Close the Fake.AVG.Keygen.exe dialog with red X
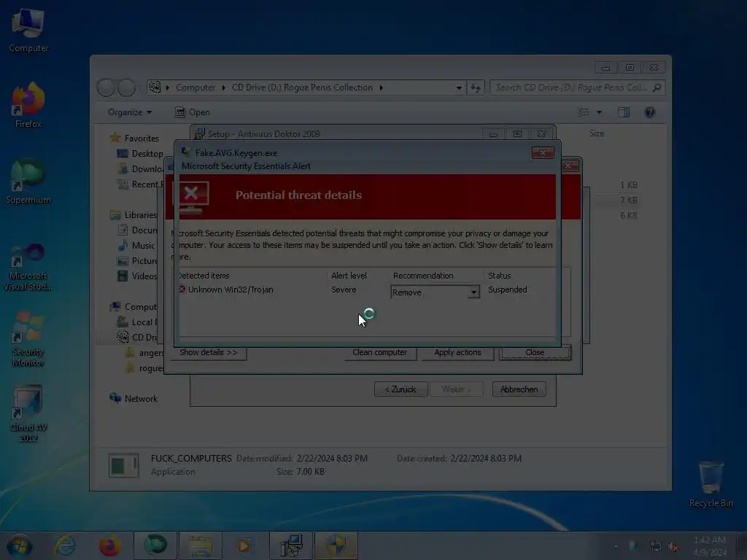Image resolution: width=747 pixels, height=560 pixels. 543,152
